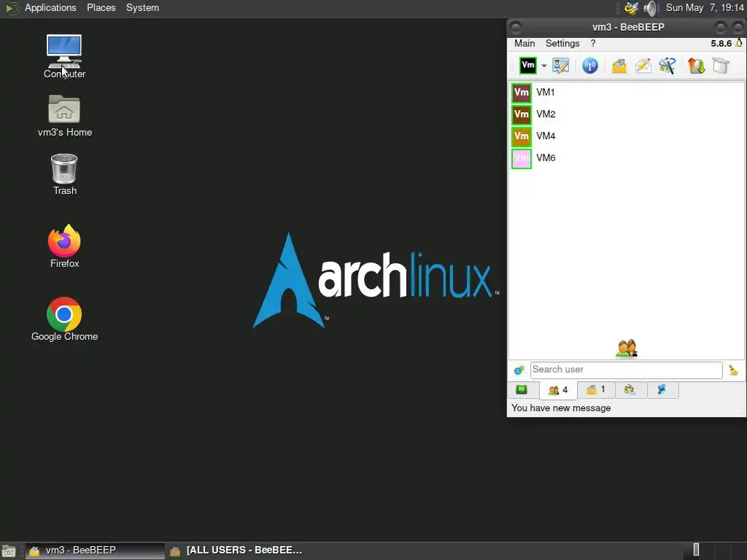Click the write message pencil envelope icon

point(643,66)
